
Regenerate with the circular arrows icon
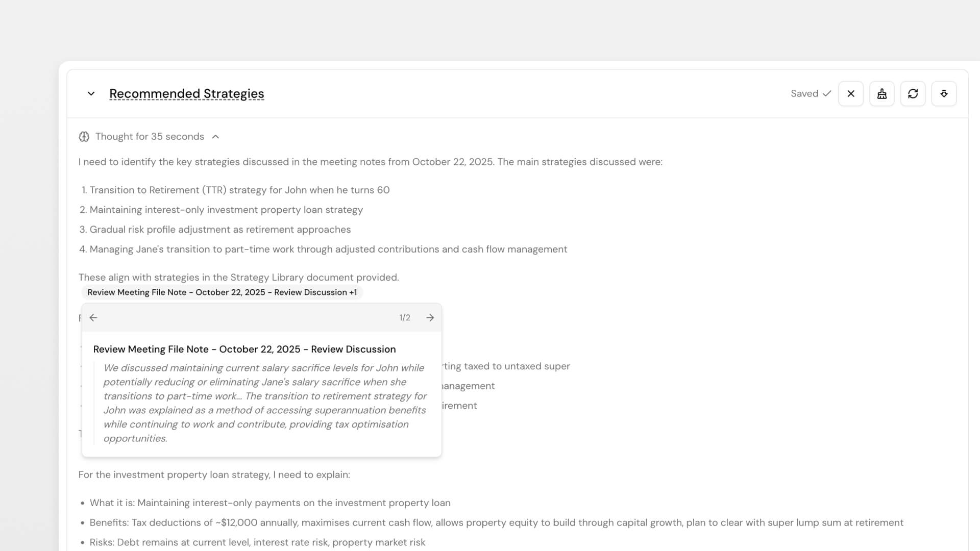(x=913, y=94)
